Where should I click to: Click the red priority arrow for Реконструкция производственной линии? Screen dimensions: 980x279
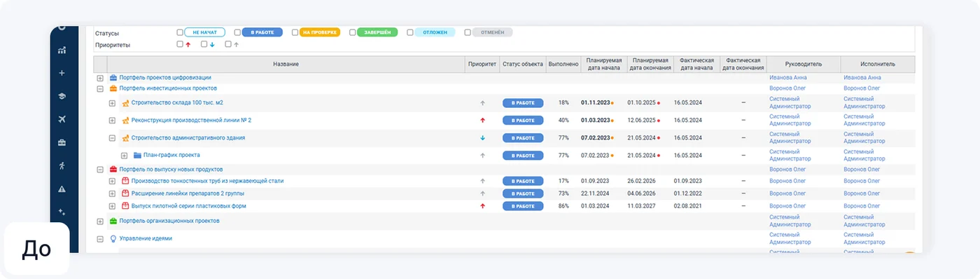(482, 121)
